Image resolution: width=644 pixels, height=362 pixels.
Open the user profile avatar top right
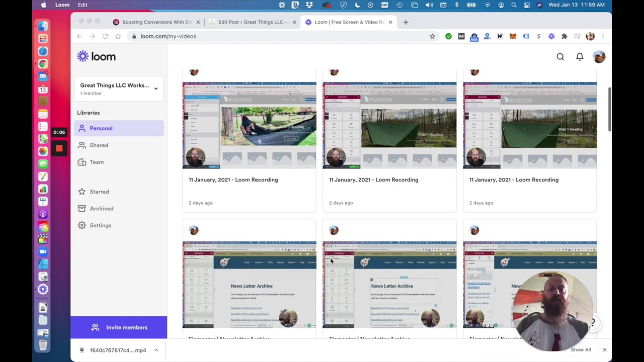tap(599, 57)
